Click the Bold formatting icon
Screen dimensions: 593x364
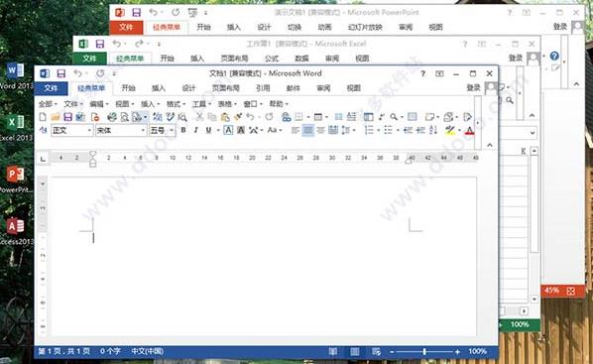pyautogui.click(x=183, y=130)
